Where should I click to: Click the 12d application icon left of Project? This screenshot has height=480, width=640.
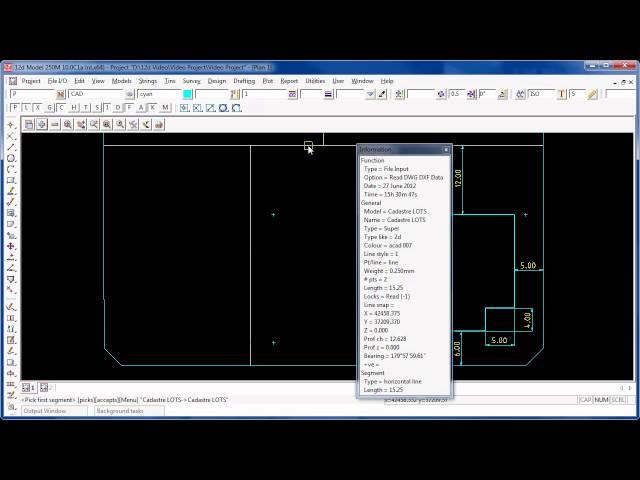tap(13, 81)
